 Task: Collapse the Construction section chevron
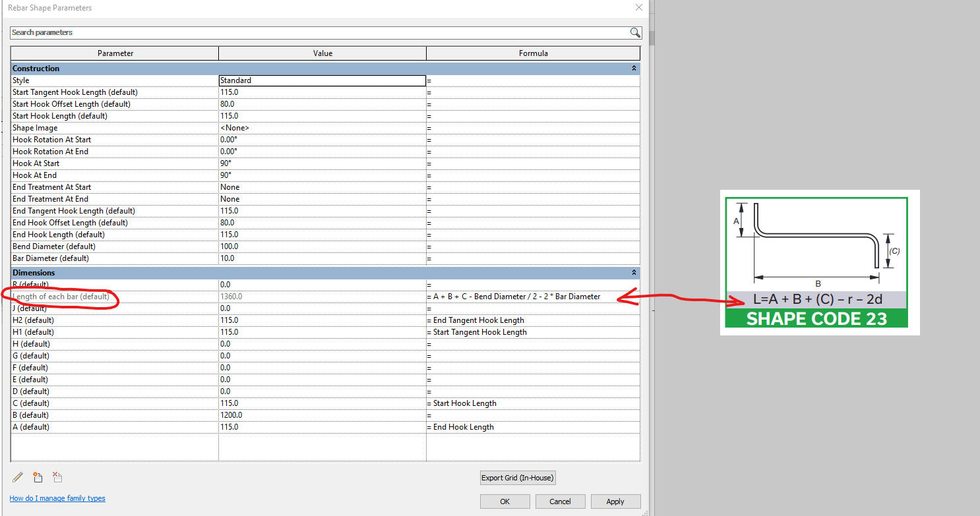[x=634, y=68]
